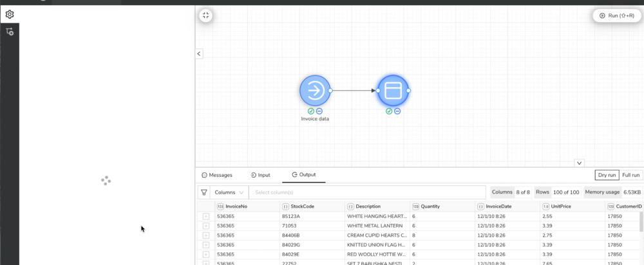644x265 pixels.
Task: Click the InvoiceDate column header
Action: coord(507,206)
